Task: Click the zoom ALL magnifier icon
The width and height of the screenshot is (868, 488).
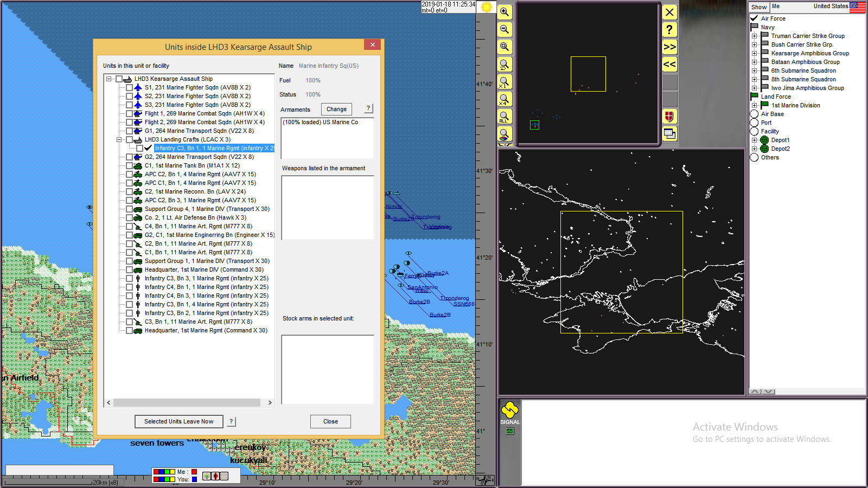Action: (x=505, y=117)
